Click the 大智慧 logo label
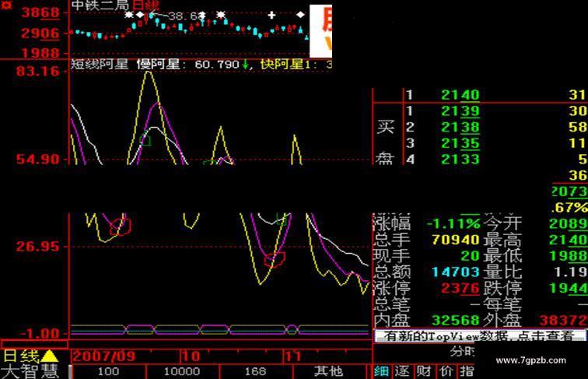 click(x=31, y=371)
